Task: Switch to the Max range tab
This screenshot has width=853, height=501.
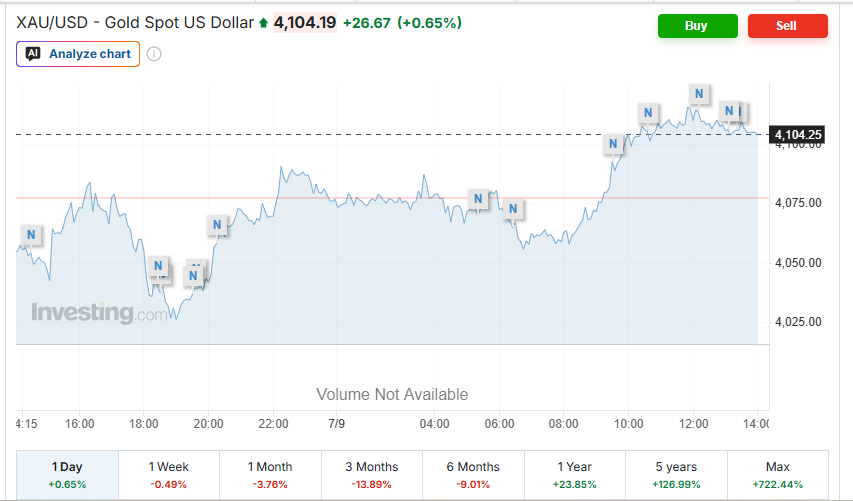Action: 778,474
